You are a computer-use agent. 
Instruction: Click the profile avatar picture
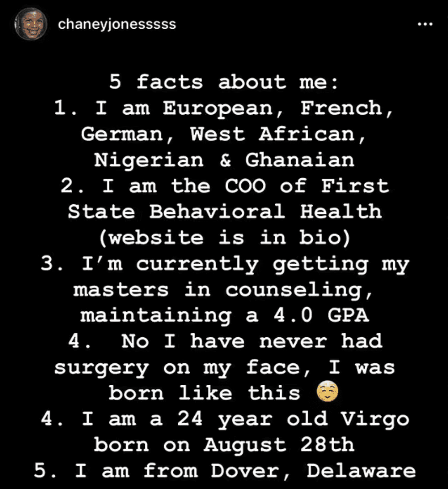click(31, 25)
